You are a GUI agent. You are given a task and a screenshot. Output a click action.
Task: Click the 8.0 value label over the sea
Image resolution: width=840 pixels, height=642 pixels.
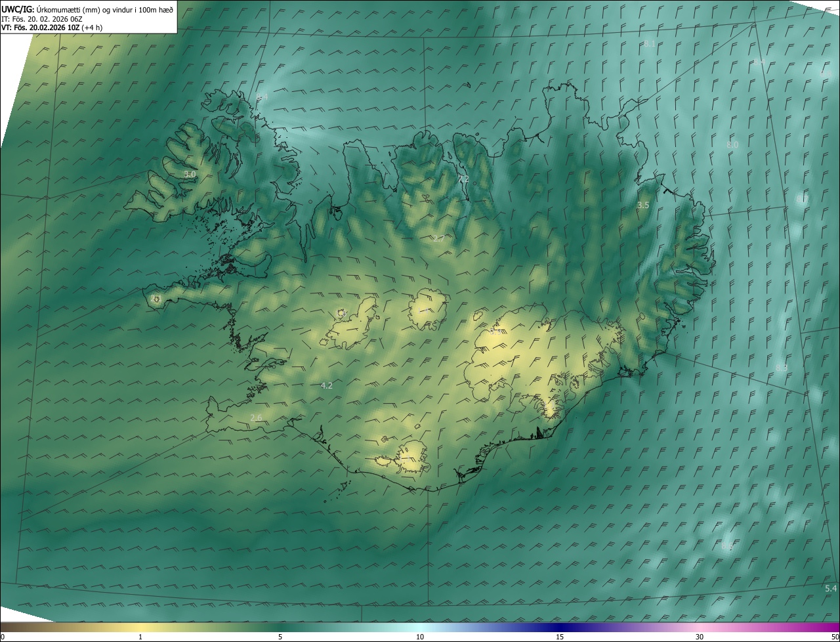tap(732, 144)
